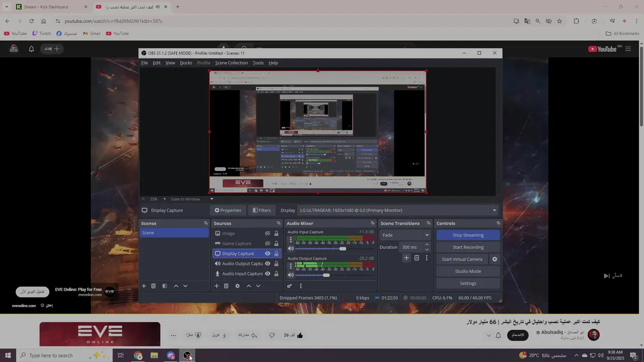Image resolution: width=644 pixels, height=362 pixels.
Task: Add a new source in Sources dock
Action: pyautogui.click(x=216, y=286)
